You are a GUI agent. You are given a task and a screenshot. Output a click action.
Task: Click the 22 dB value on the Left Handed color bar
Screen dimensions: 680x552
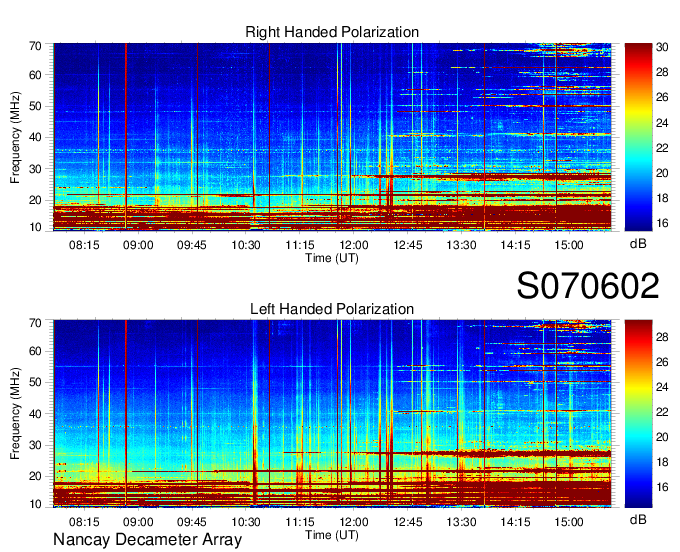(x=662, y=412)
